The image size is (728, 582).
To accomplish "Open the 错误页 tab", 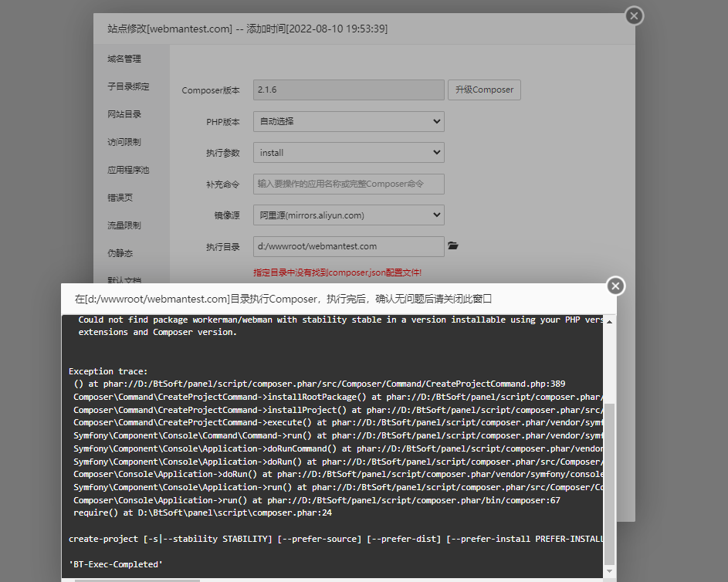I will (x=120, y=198).
